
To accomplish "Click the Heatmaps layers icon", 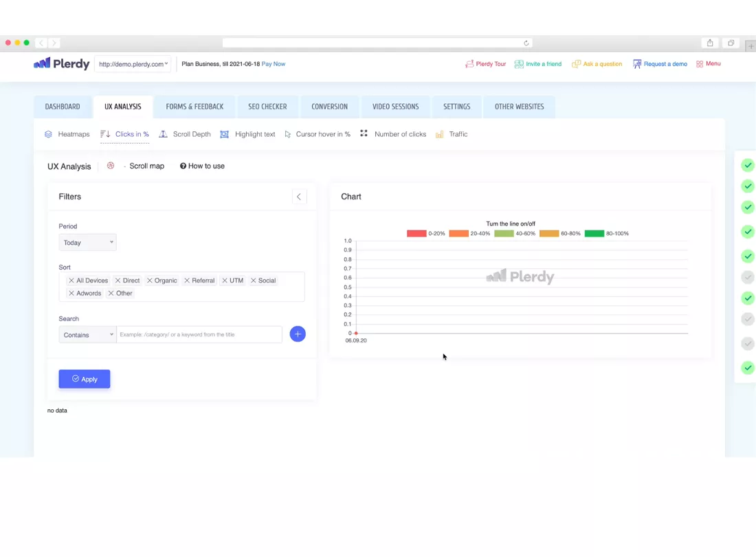I will click(48, 134).
